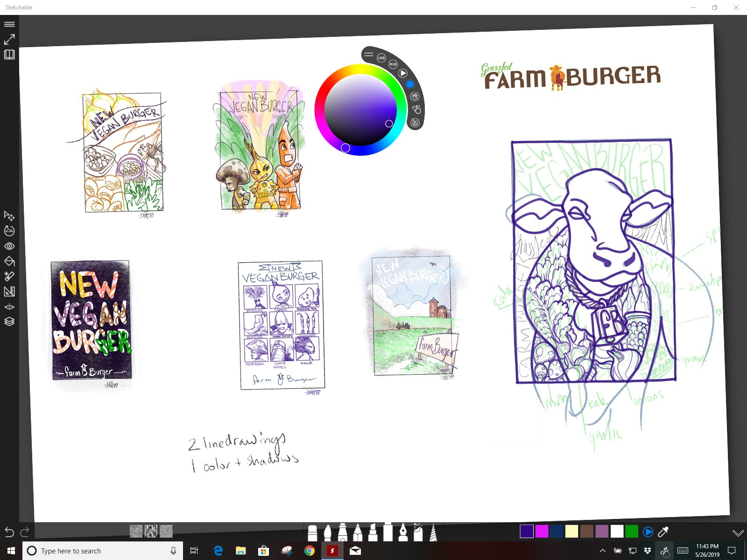The height and width of the screenshot is (560, 747).
Task: Toggle the eye visibility tool
Action: click(9, 246)
